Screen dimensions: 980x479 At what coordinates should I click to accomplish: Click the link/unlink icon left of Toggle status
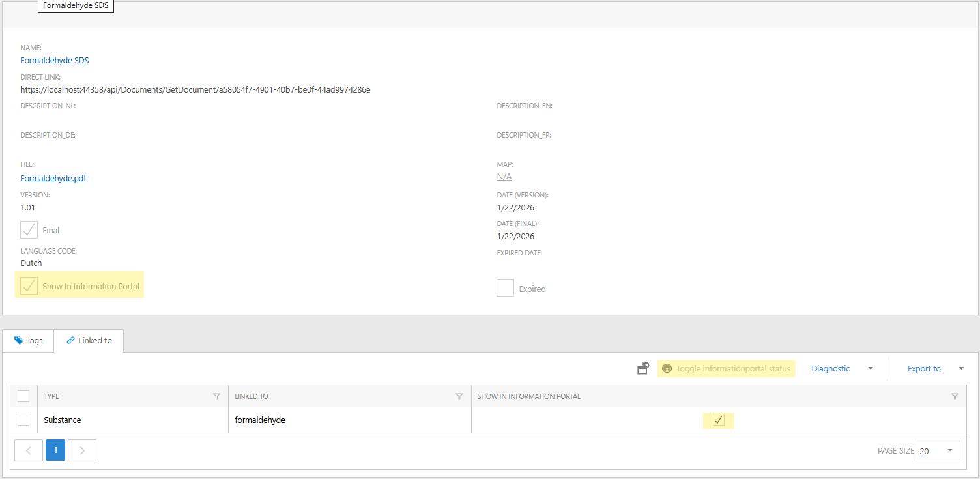(x=643, y=369)
